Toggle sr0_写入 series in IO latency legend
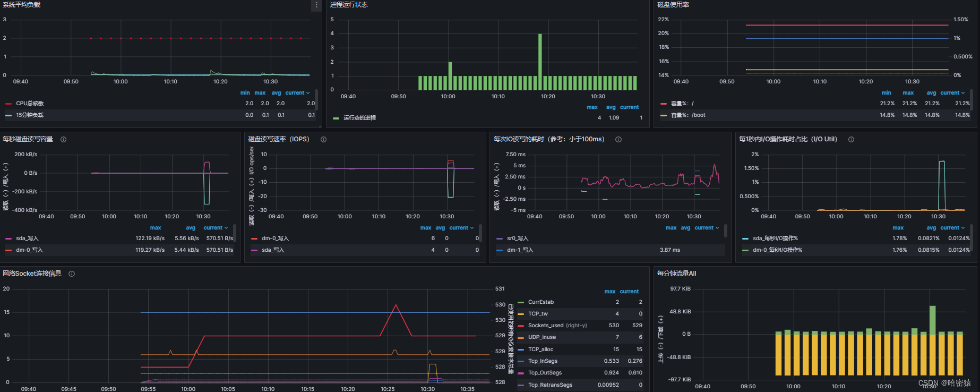This screenshot has width=980, height=392. pos(518,238)
